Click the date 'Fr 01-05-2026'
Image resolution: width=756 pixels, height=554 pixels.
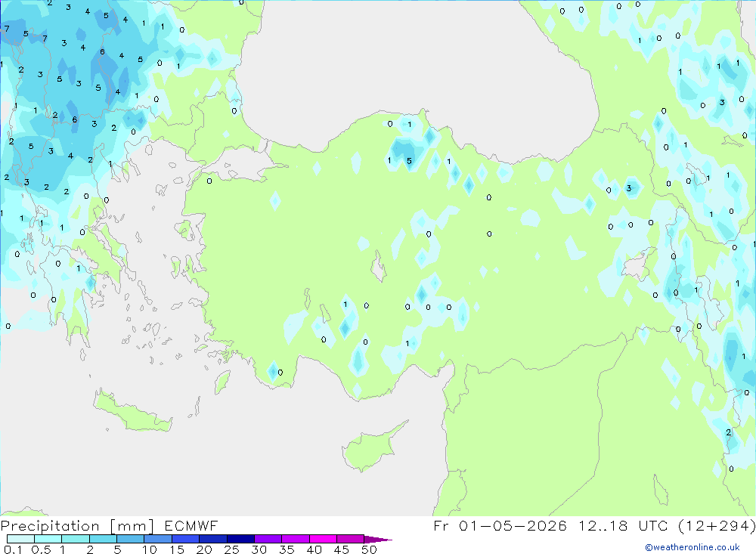tap(500, 525)
